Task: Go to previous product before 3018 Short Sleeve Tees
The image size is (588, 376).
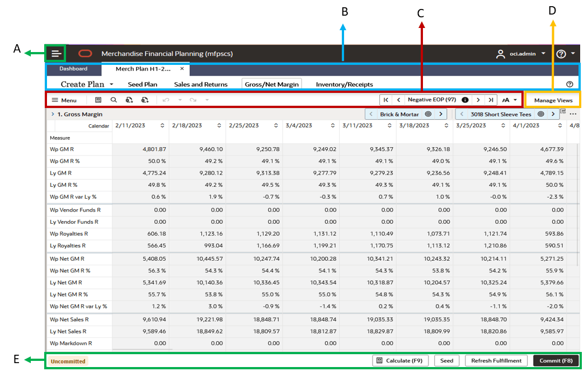Action: click(x=462, y=114)
